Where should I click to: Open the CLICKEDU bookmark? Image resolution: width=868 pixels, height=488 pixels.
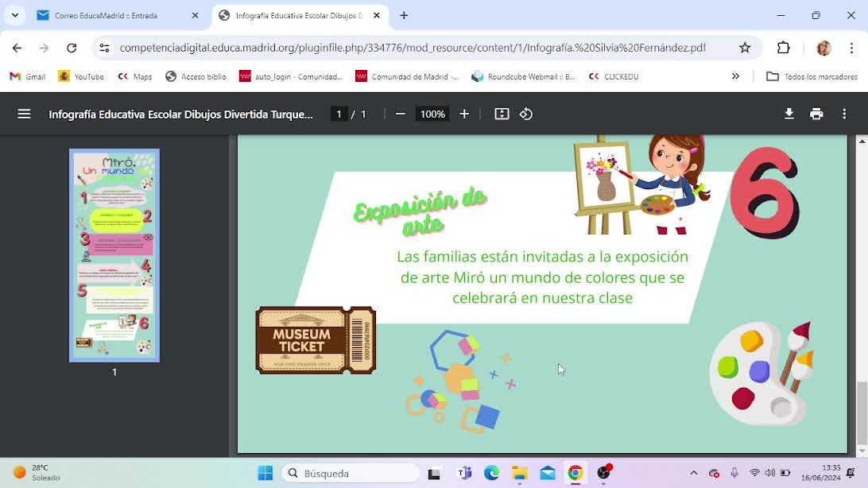[614, 76]
